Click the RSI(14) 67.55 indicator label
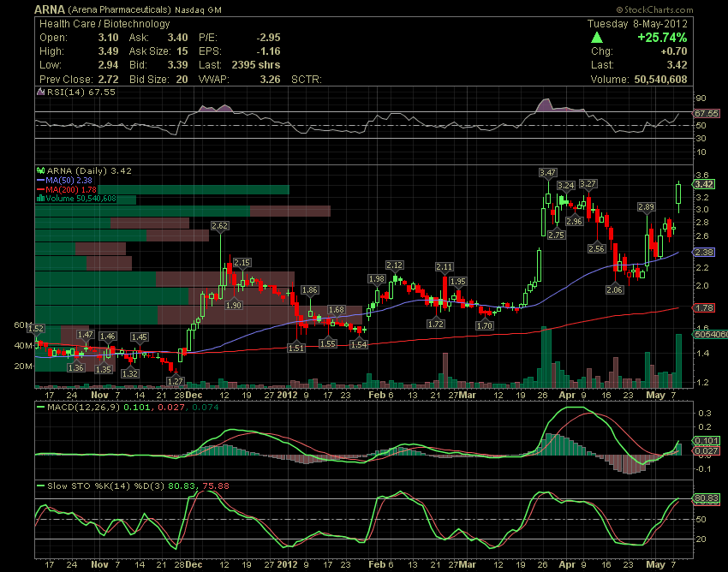 tap(81, 92)
